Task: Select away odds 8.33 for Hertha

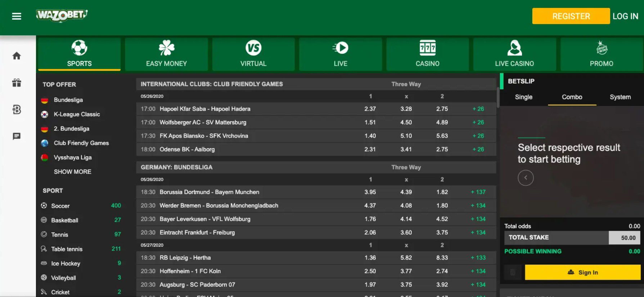Action: pyautogui.click(x=442, y=258)
